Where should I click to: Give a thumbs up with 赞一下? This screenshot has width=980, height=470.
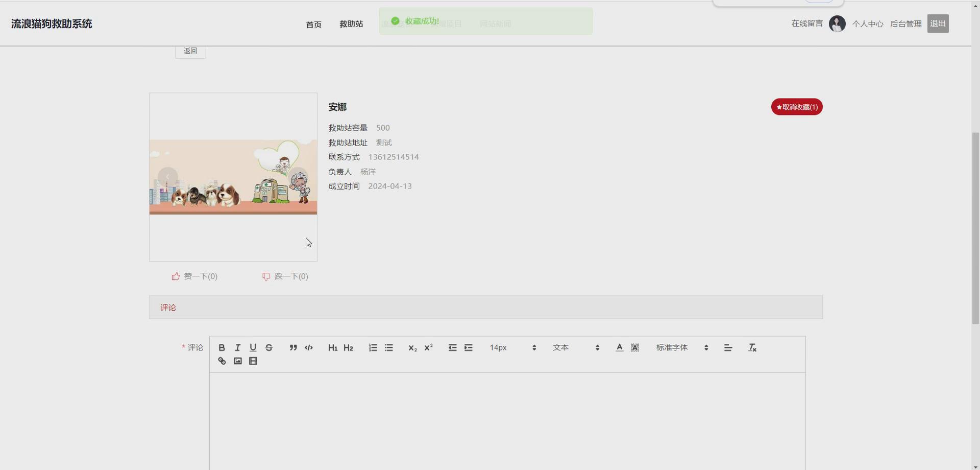point(194,276)
